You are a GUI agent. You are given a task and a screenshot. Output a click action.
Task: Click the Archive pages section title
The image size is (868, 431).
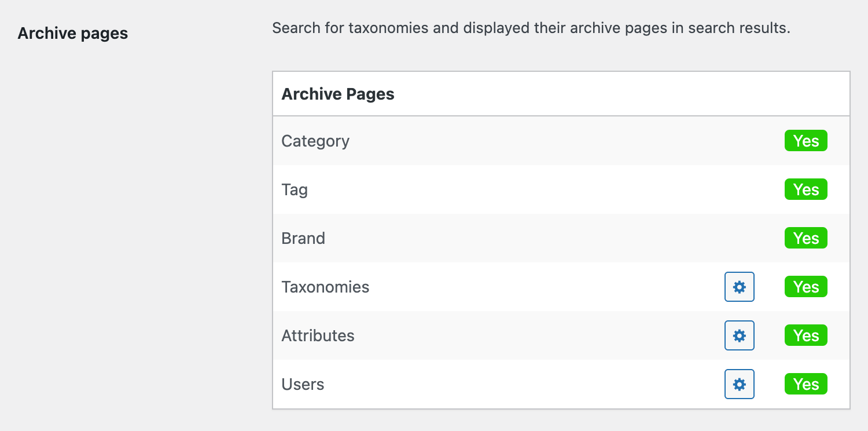click(x=73, y=34)
